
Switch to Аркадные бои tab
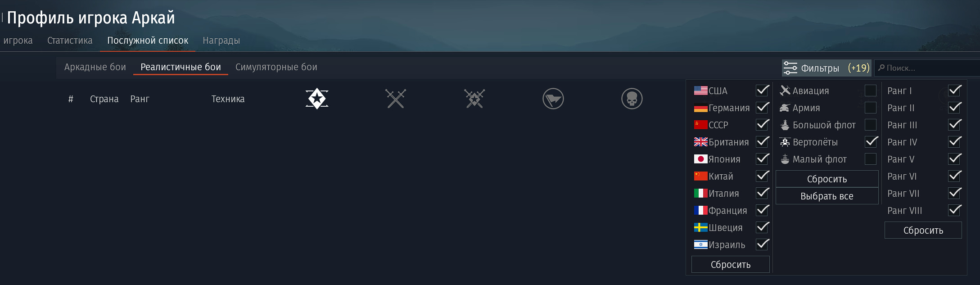pyautogui.click(x=95, y=67)
